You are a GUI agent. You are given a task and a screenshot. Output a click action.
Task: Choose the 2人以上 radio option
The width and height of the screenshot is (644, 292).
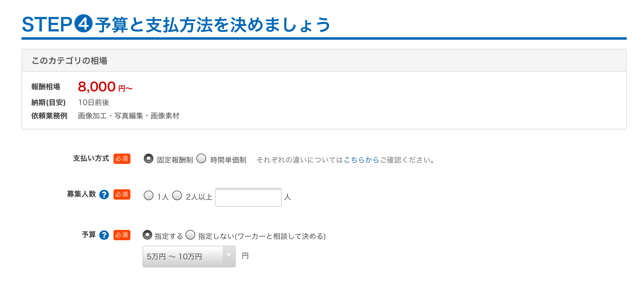pyautogui.click(x=177, y=195)
